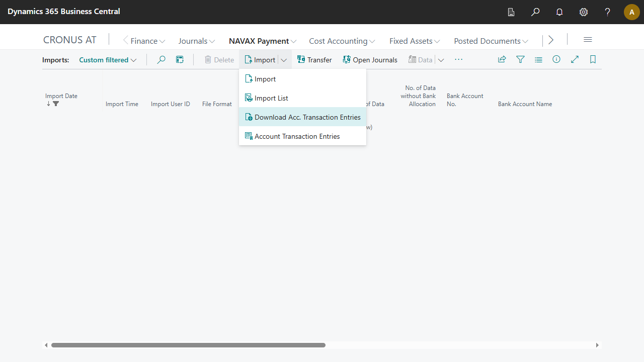Click Open Journals action

[x=370, y=60]
